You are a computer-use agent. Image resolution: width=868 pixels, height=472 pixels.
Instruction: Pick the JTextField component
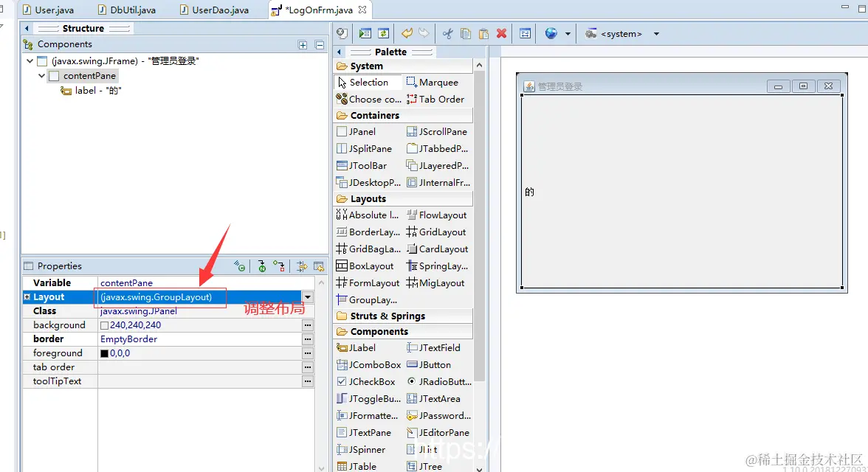pos(433,348)
